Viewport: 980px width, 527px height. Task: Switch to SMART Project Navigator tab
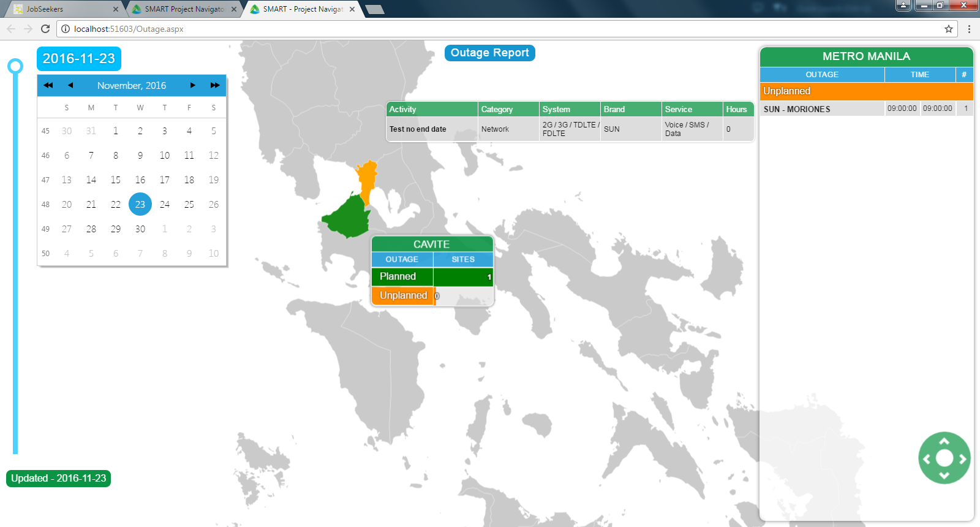(184, 9)
